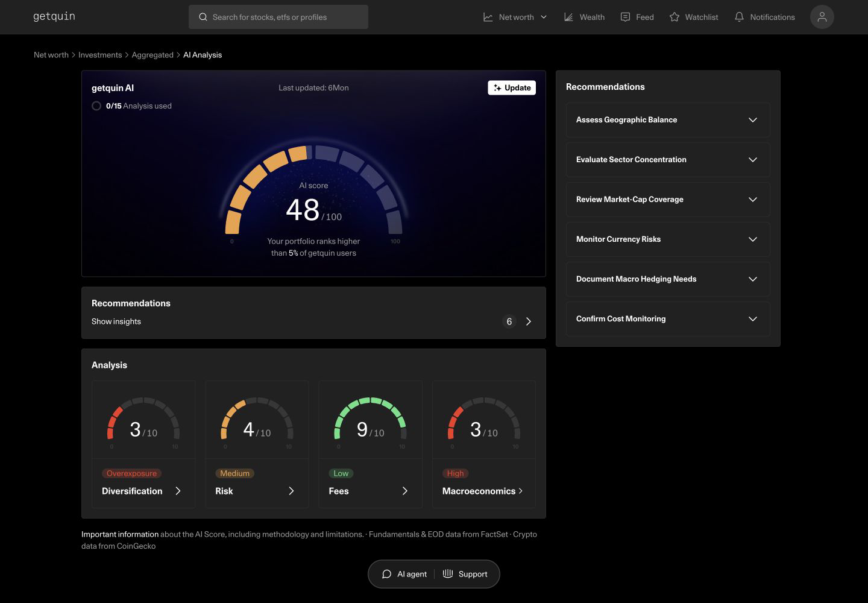
Task: Click the Update button
Action: 512,88
